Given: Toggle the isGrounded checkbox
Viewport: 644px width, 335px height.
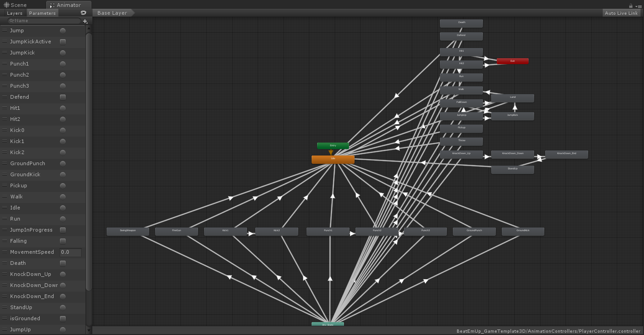Looking at the screenshot, I should click(x=63, y=318).
